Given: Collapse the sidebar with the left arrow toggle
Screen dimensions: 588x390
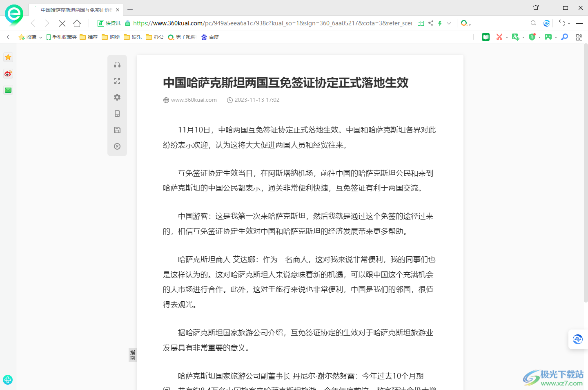Looking at the screenshot, I should click(8, 37).
